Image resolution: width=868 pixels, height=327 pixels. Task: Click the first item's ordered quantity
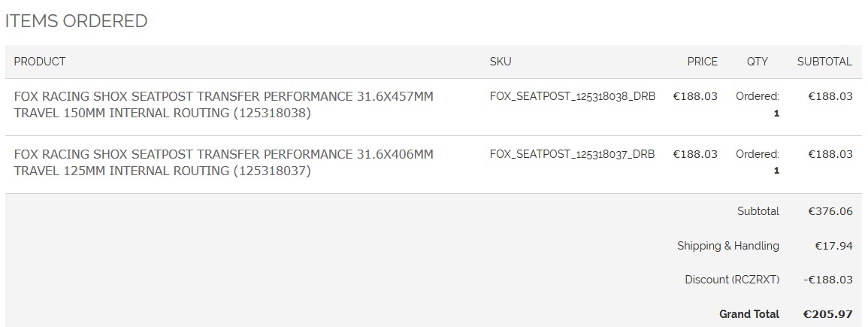[776, 114]
